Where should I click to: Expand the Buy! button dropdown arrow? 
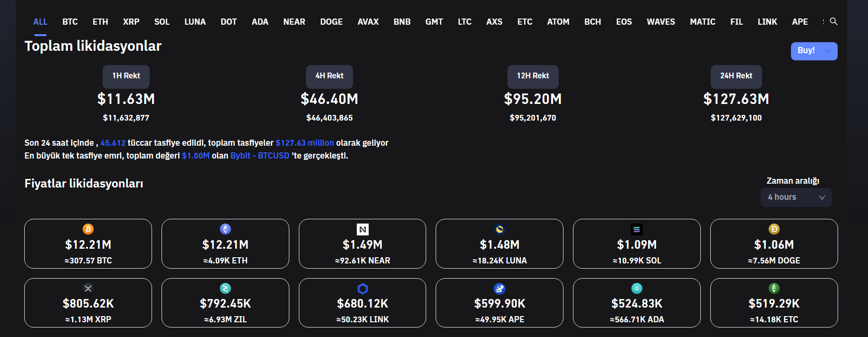[x=828, y=51]
